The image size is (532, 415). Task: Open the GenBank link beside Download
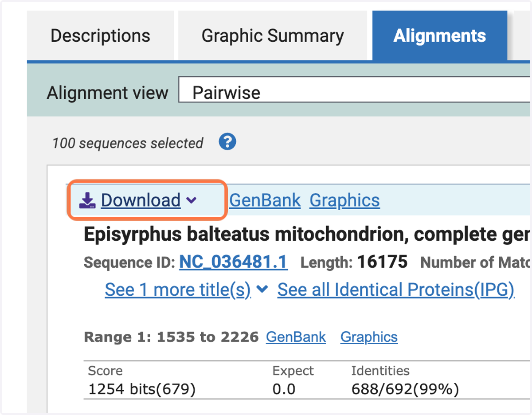click(x=265, y=200)
